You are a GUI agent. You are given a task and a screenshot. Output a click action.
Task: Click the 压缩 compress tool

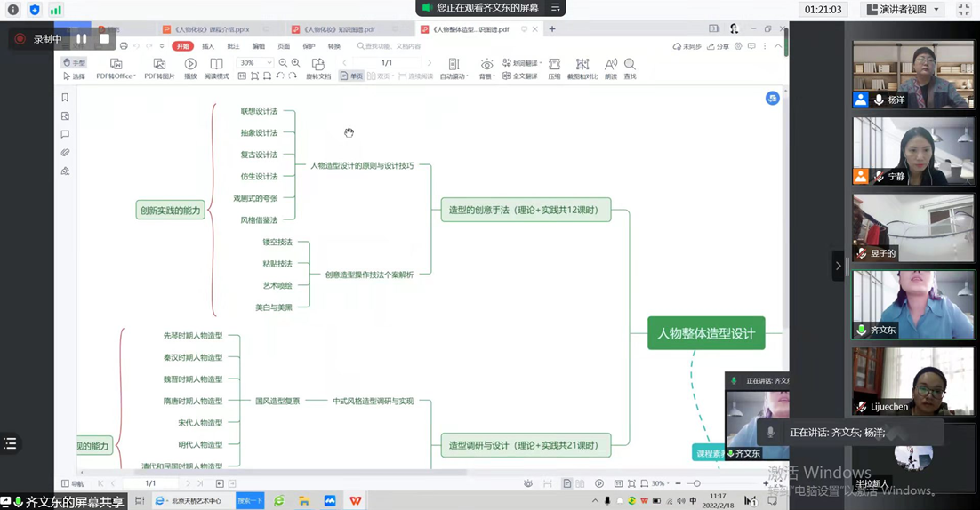[554, 65]
